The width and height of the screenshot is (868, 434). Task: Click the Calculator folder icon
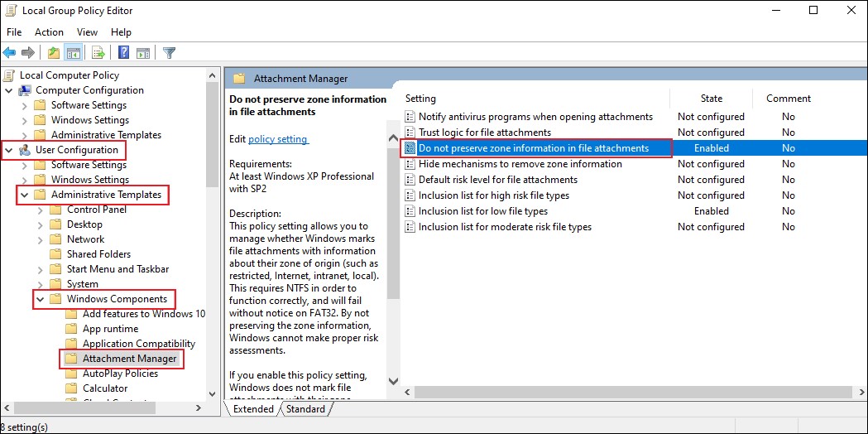[x=71, y=388]
